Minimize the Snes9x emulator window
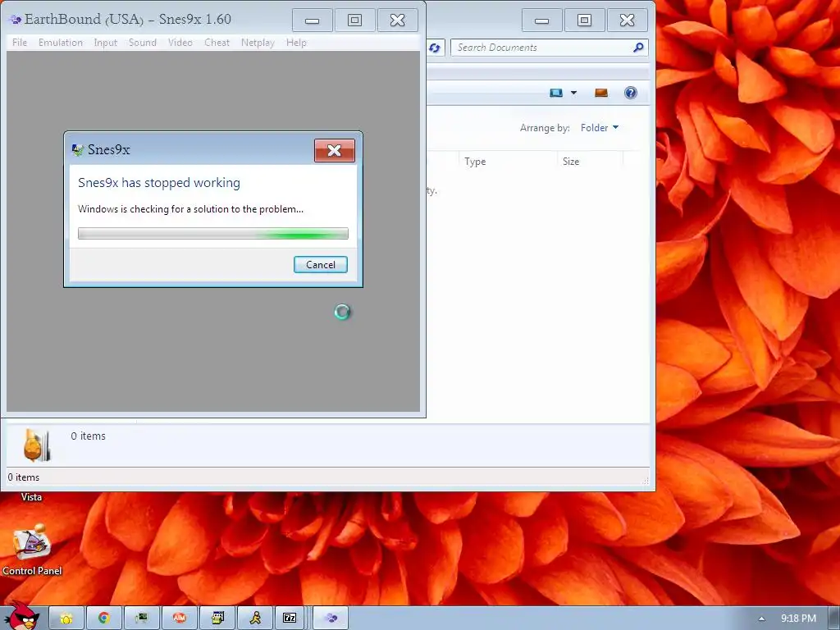840x630 pixels. 313,21
